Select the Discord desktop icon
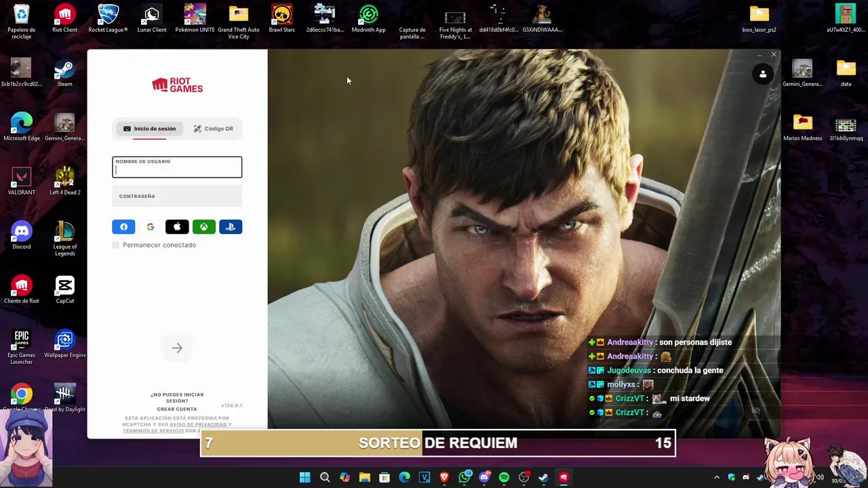This screenshot has height=488, width=868. tap(22, 236)
